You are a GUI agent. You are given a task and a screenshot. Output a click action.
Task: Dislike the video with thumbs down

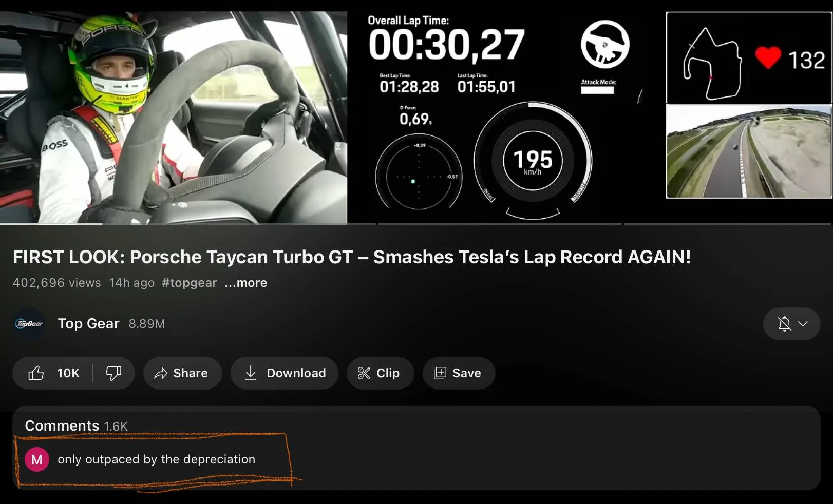[113, 373]
